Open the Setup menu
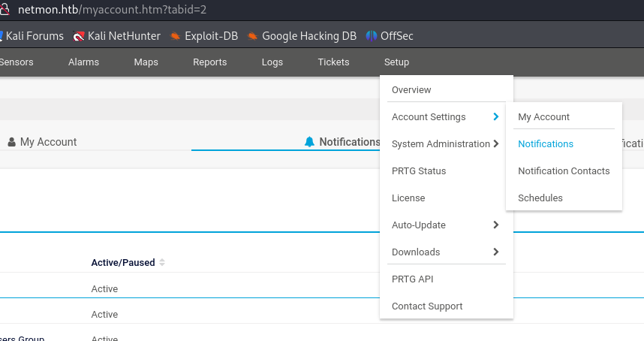The height and width of the screenshot is (341, 644). pyautogui.click(x=396, y=62)
